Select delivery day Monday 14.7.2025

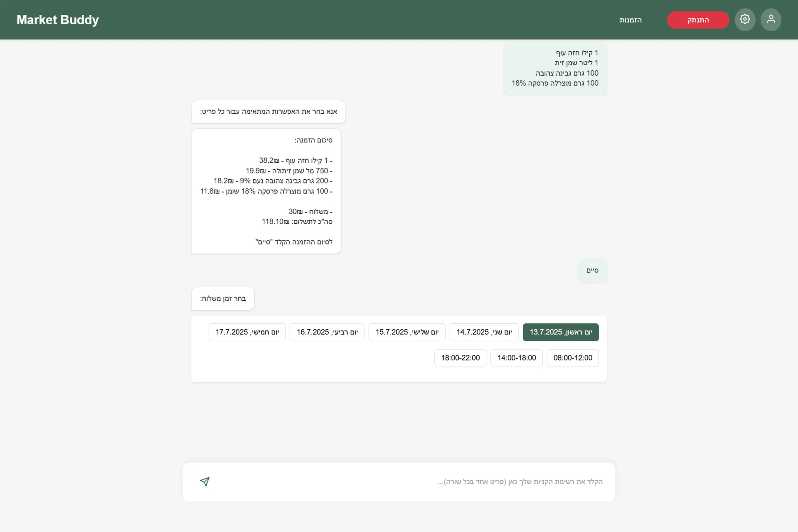484,332
